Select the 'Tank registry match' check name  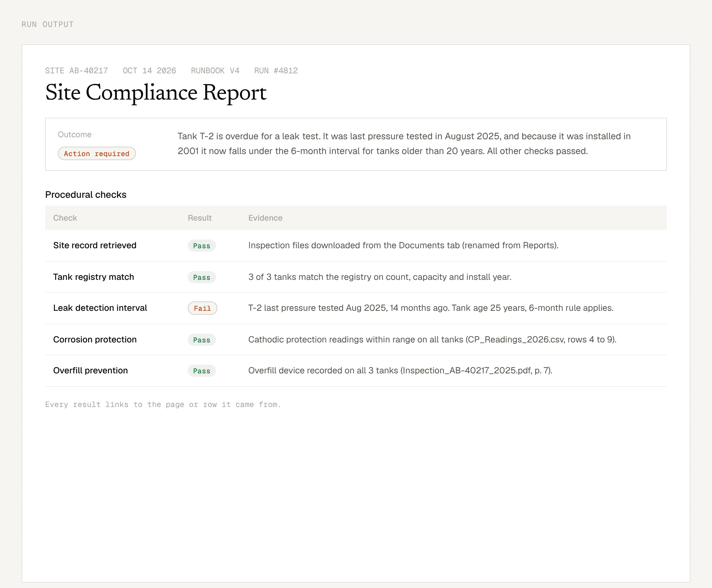coord(94,277)
